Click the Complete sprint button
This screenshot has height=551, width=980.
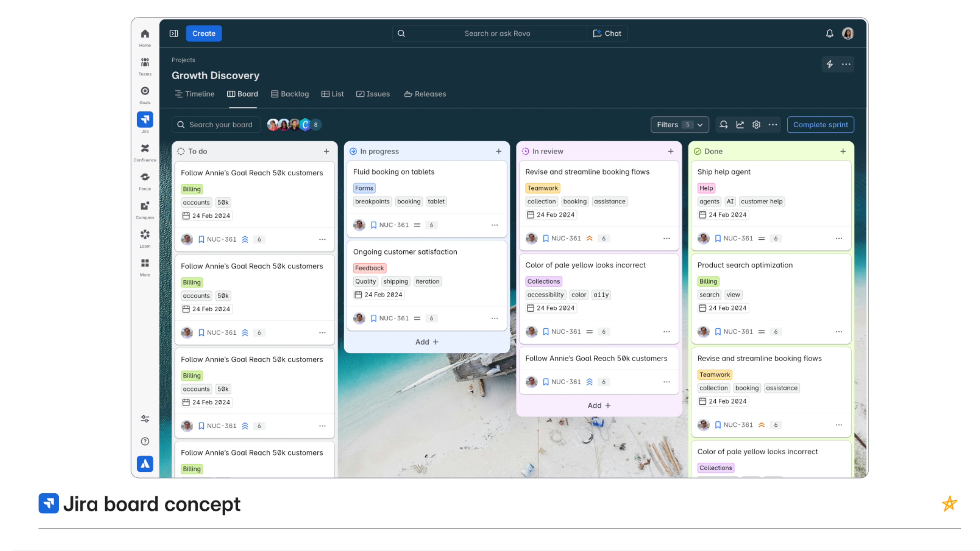tap(821, 124)
